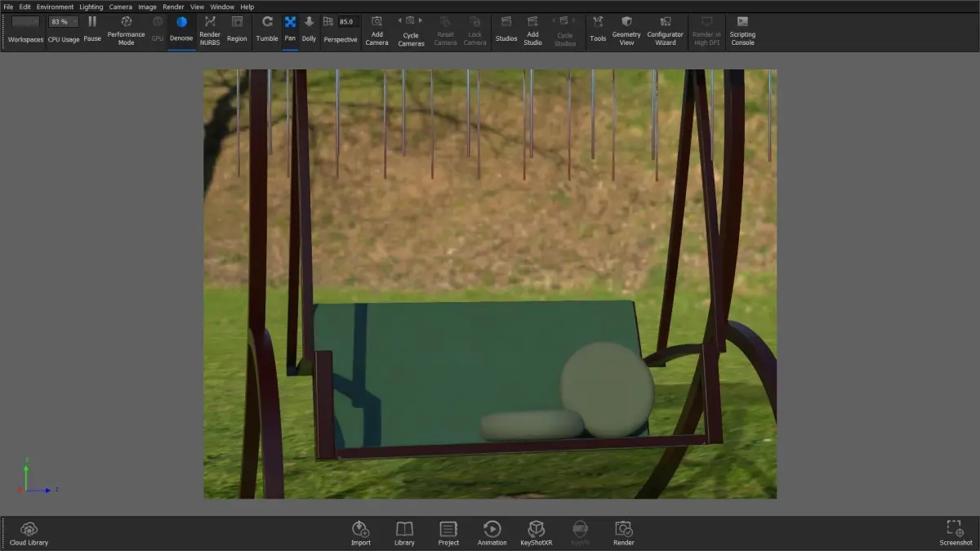Open the Studios panel

(506, 29)
